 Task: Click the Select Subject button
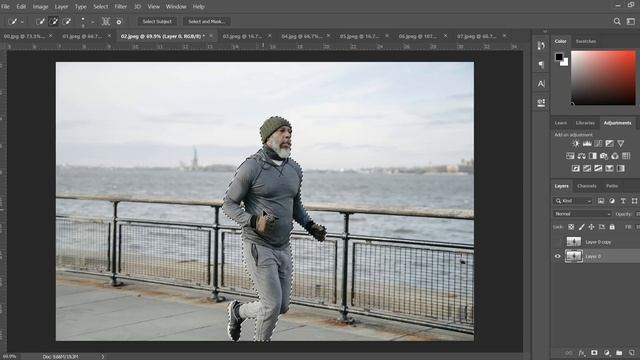[157, 22]
